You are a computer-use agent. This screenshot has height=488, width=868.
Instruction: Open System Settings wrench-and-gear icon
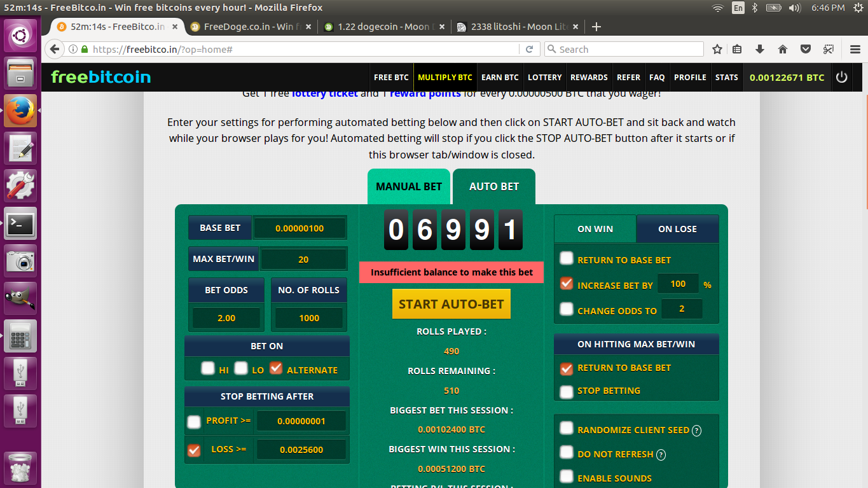coord(20,186)
